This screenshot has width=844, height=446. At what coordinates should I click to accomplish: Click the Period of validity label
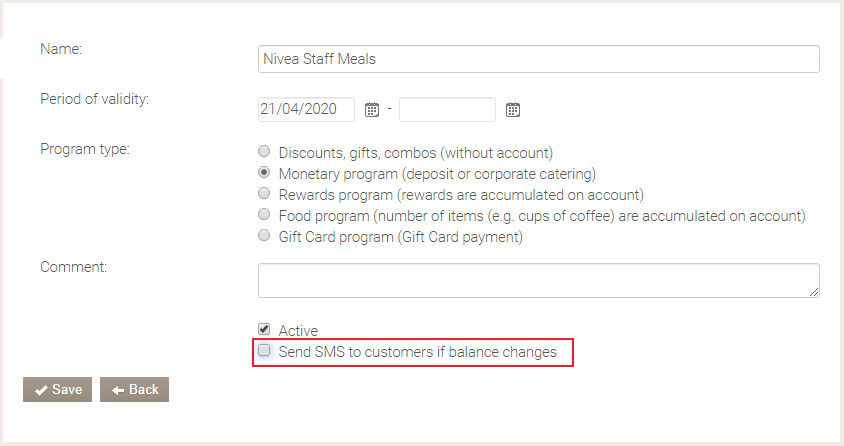(94, 99)
